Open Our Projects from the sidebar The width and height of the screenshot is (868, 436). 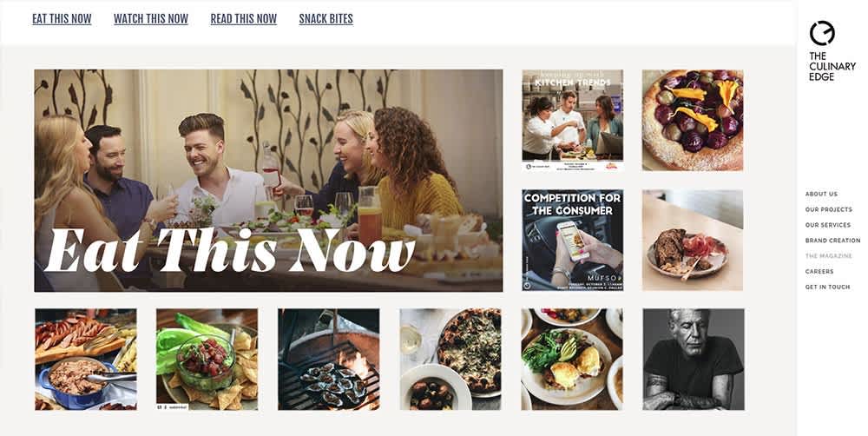point(829,209)
